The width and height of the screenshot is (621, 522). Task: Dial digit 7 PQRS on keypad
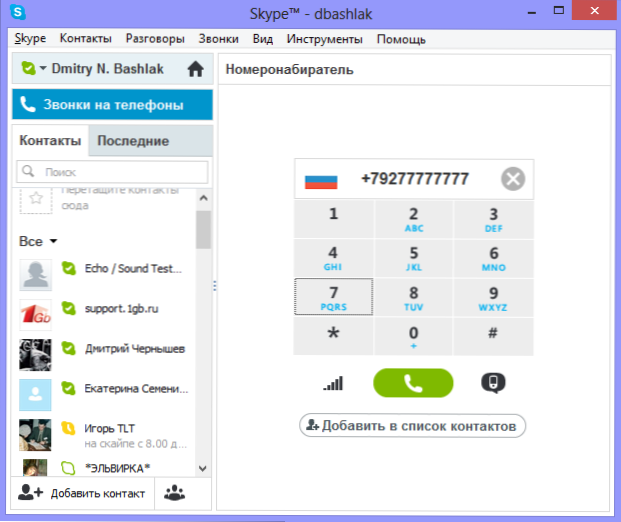point(333,297)
